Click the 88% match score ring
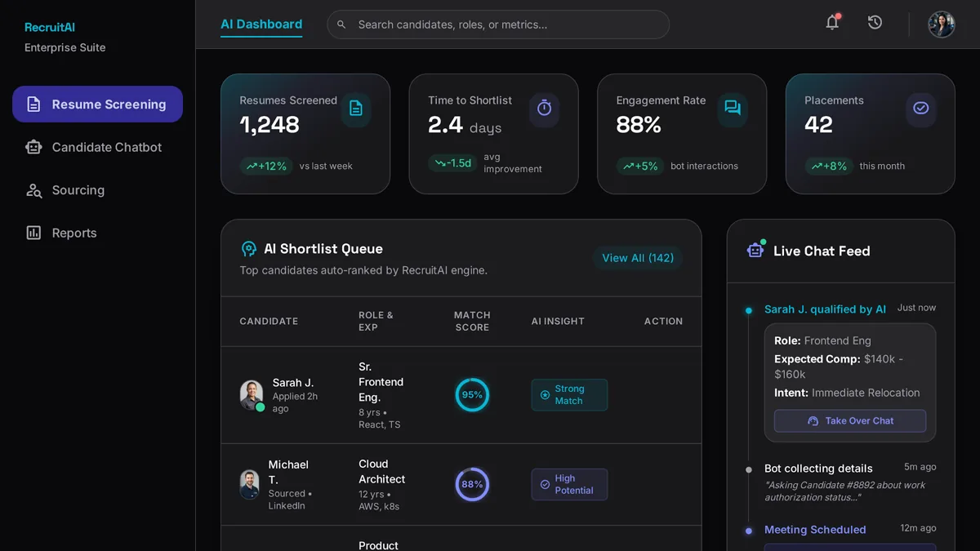Screen dimensions: 980x551 472,484
